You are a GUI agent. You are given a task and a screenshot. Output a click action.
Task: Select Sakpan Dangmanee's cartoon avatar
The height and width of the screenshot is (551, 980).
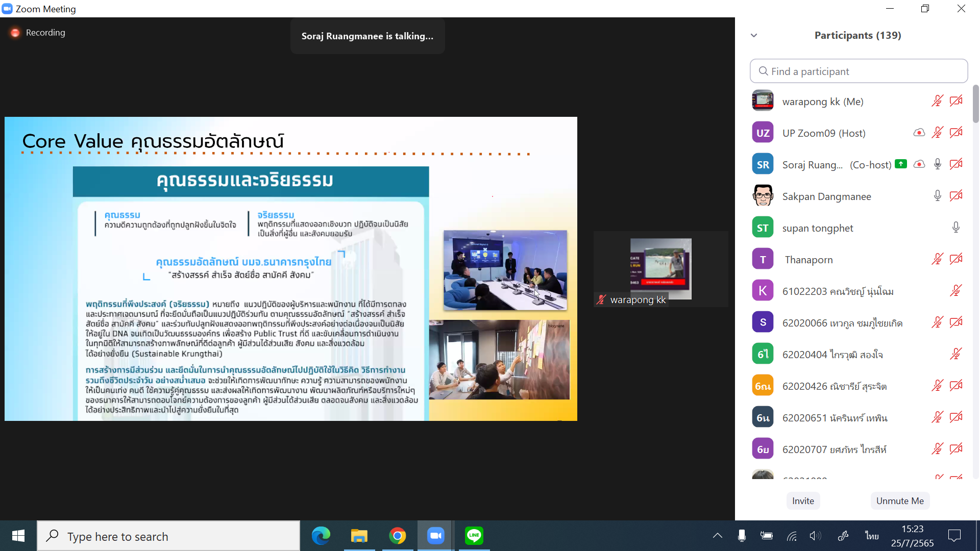763,196
